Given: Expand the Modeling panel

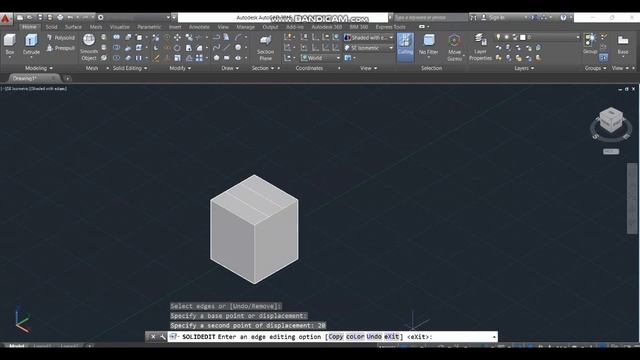Looking at the screenshot, I should point(39,68).
